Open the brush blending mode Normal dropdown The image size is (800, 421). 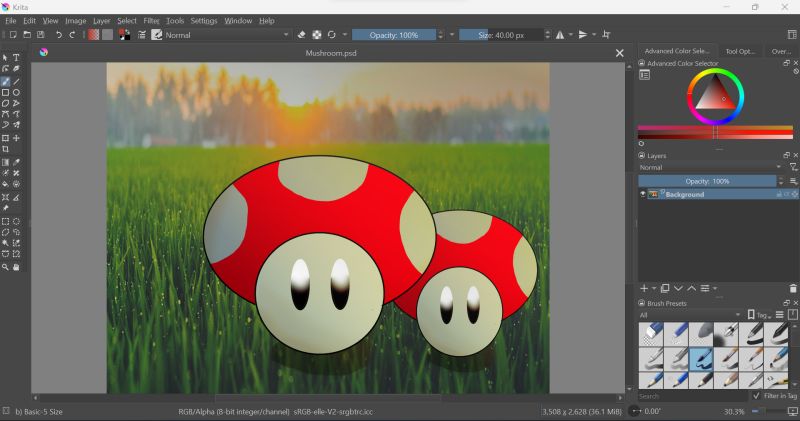coord(227,35)
